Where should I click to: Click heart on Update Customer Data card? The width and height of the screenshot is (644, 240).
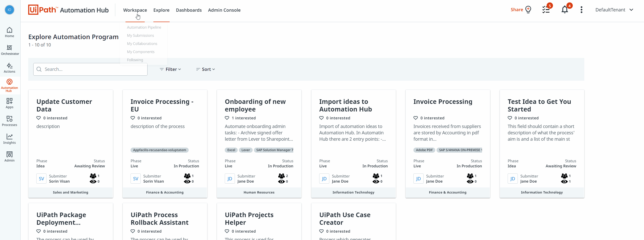tap(39, 118)
